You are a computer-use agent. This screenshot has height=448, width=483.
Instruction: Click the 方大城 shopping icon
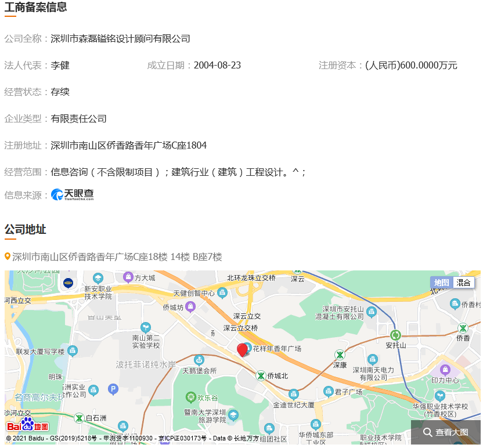point(128,277)
